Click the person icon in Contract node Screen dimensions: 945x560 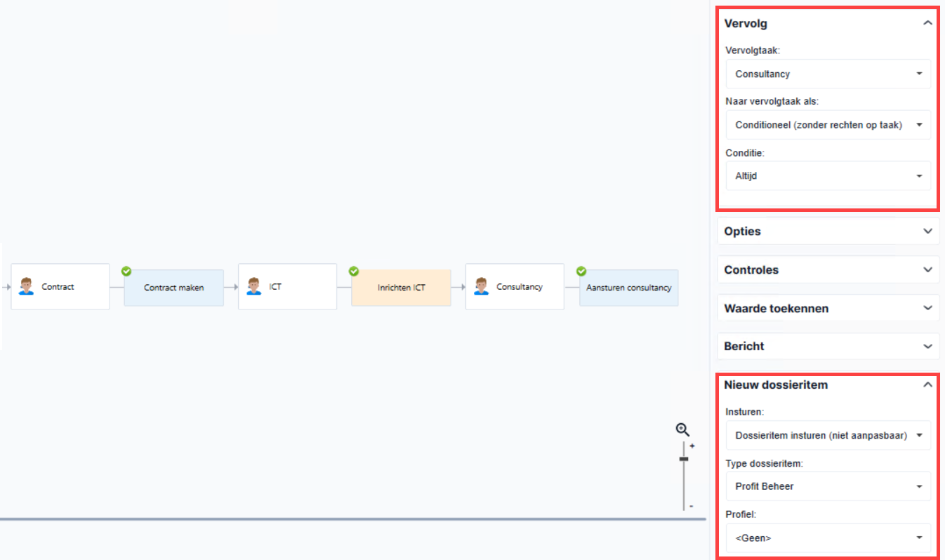click(x=26, y=286)
